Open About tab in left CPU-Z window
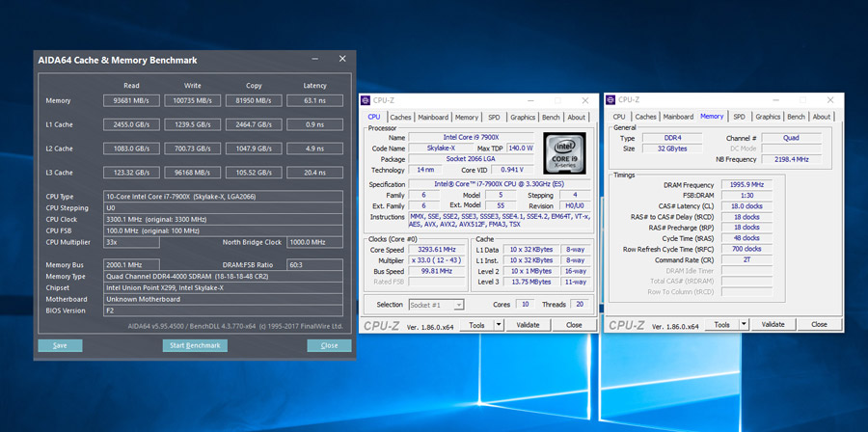868x432 pixels. 577,118
